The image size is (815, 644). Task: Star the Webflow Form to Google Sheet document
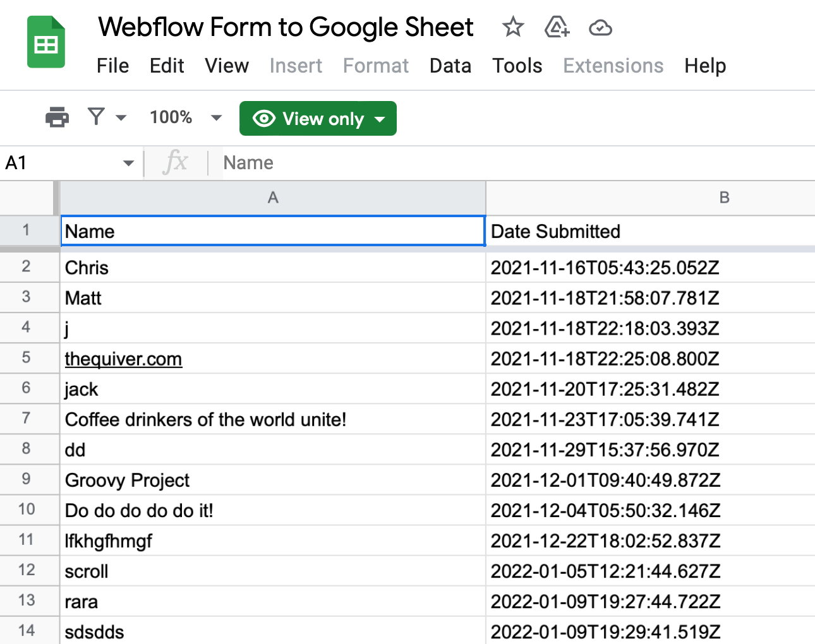coord(513,27)
